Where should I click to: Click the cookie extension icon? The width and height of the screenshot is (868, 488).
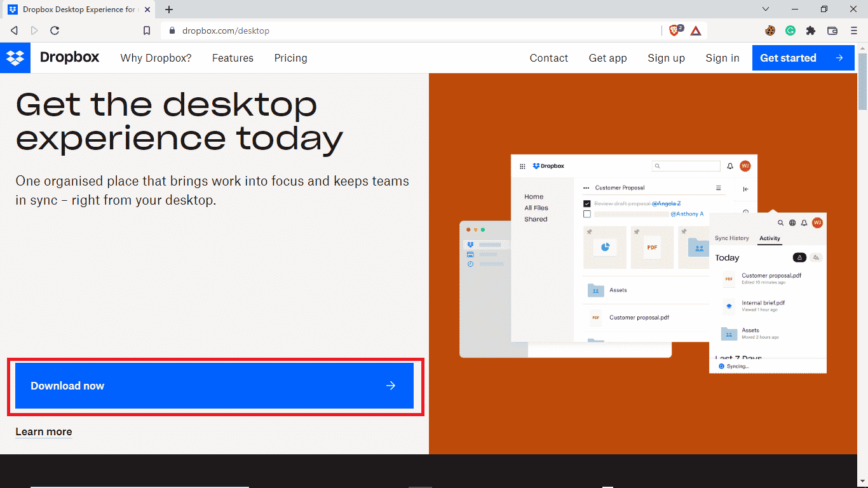coord(770,30)
